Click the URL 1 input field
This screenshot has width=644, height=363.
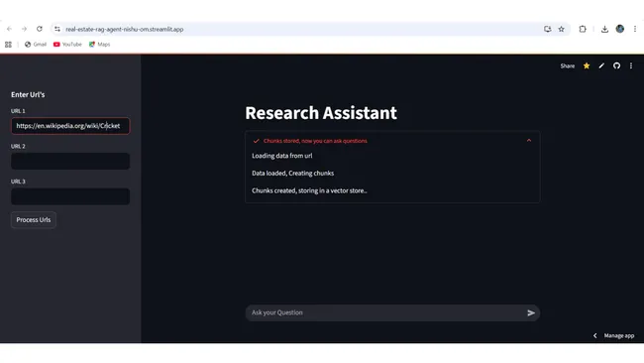click(70, 126)
